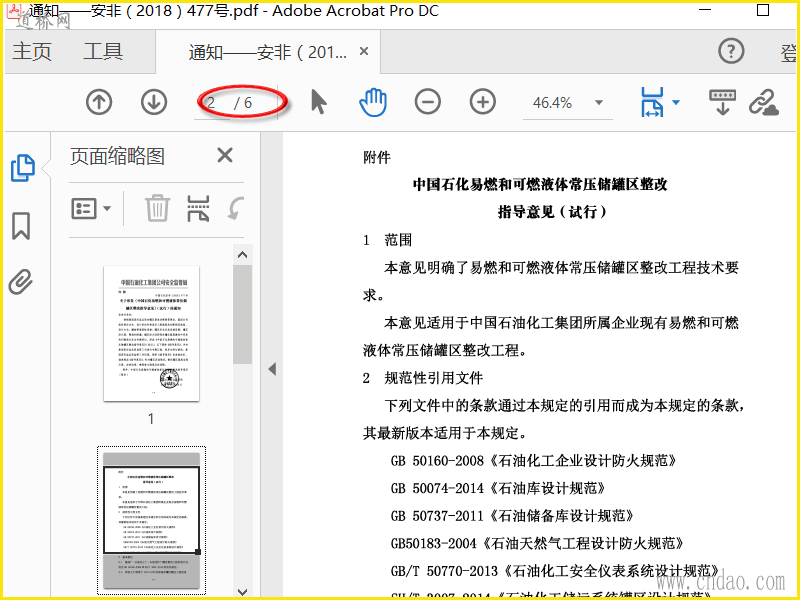Zoom in with the plus icon
This screenshot has width=800, height=600.
[x=483, y=102]
